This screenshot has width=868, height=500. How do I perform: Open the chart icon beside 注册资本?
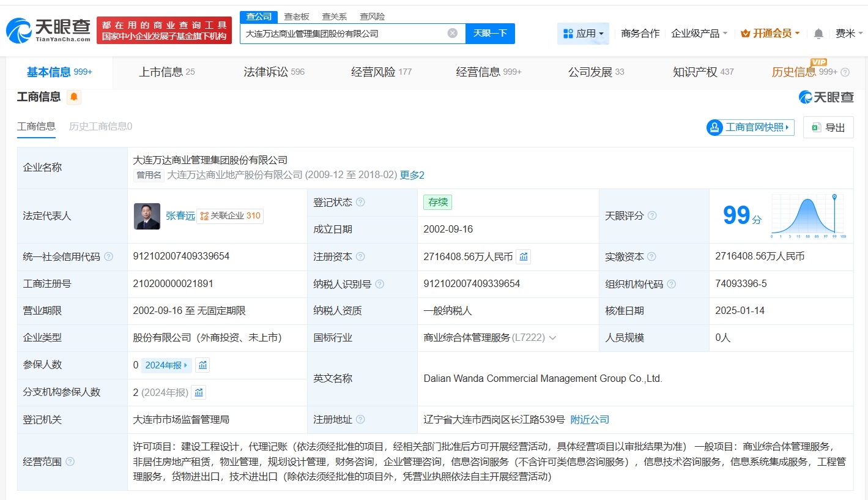click(x=524, y=257)
